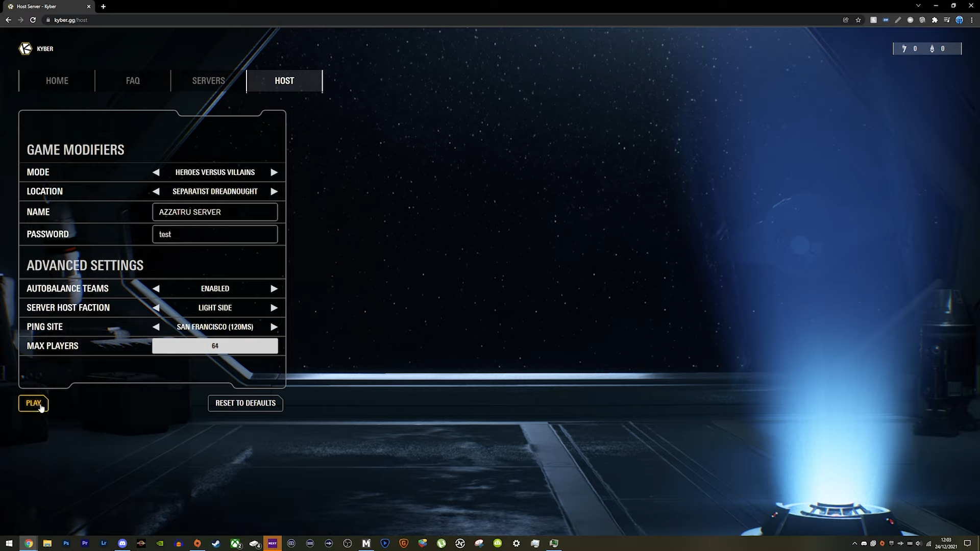
Task: Click Reset to Defaults button
Action: click(x=246, y=403)
